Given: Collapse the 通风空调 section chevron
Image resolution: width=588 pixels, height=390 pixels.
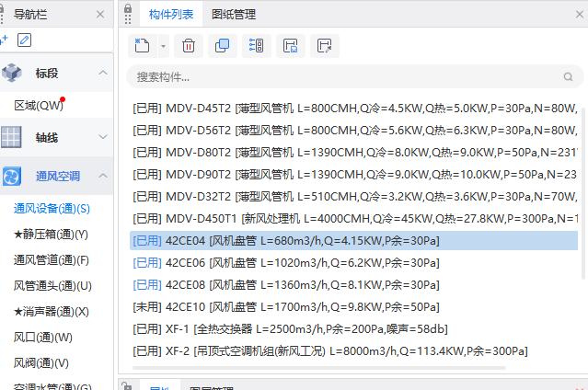Looking at the screenshot, I should click(103, 176).
